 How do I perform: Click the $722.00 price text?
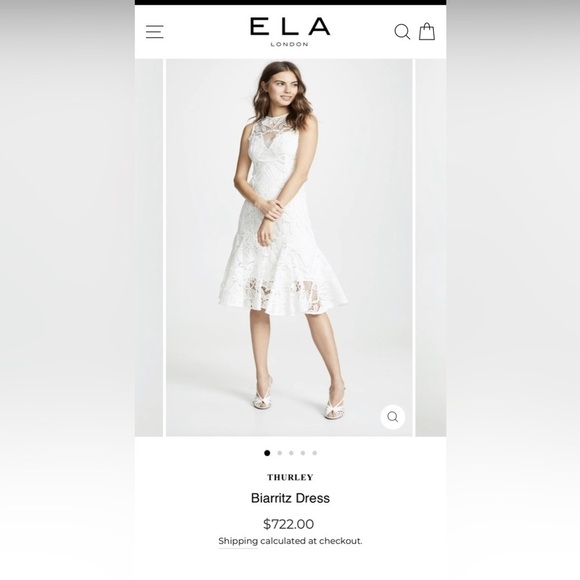tap(289, 524)
